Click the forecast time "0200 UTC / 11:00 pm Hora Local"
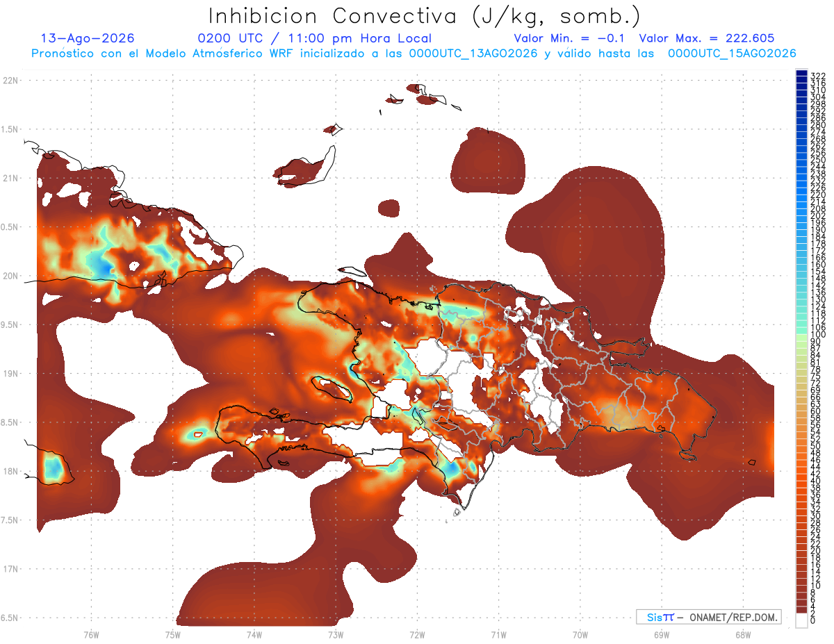 (x=315, y=39)
